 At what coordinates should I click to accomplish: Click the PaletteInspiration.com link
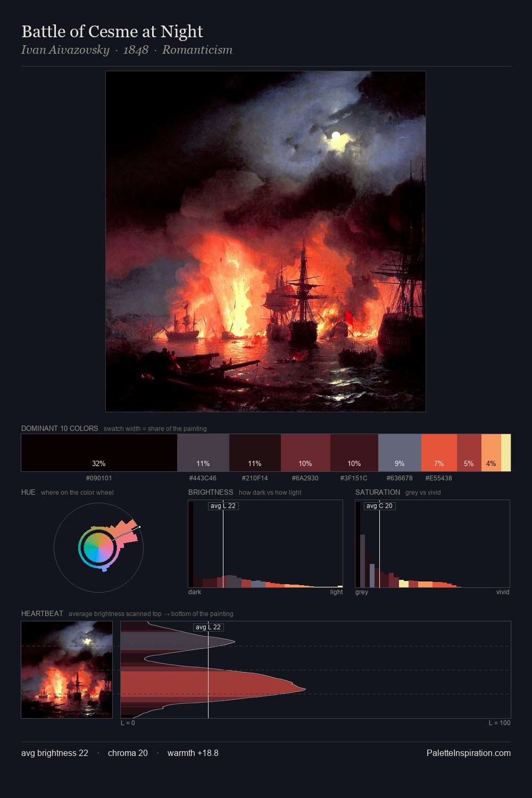point(469,753)
